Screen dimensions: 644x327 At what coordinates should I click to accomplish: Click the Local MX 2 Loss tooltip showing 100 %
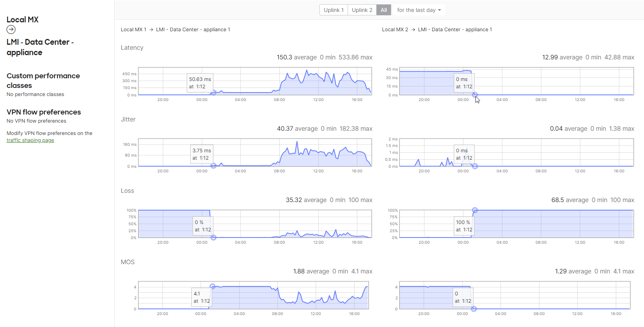tap(463, 226)
